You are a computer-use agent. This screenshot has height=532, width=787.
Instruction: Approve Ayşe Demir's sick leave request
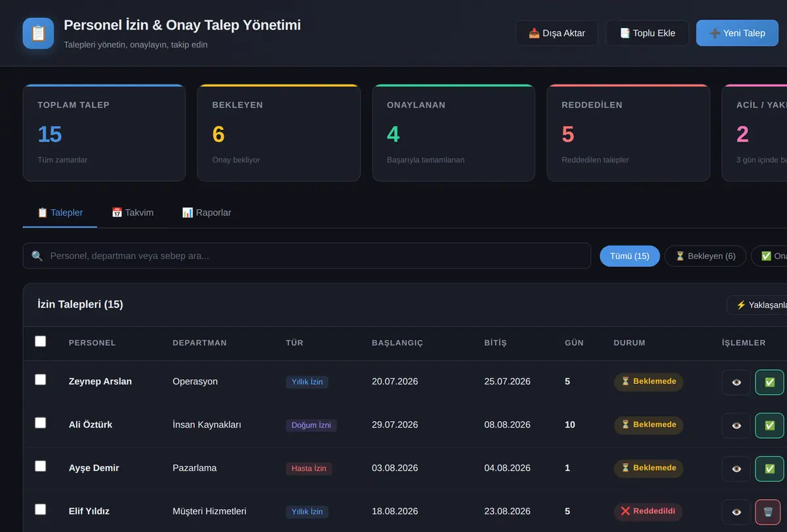(x=769, y=469)
